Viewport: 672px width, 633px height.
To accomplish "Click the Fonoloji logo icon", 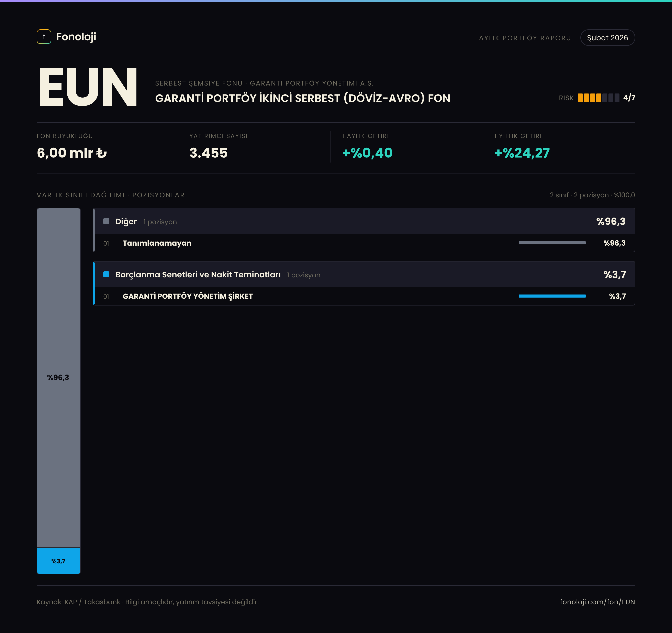I will point(44,36).
